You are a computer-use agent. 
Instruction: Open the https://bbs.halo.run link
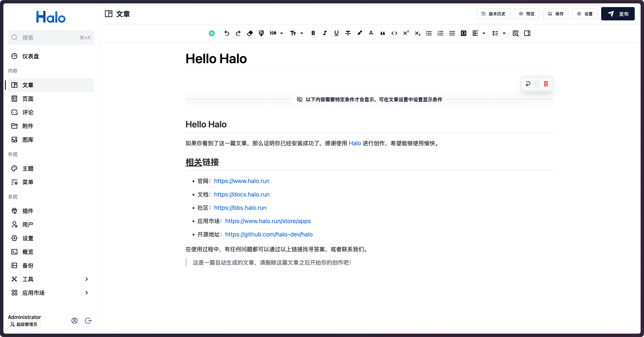240,208
